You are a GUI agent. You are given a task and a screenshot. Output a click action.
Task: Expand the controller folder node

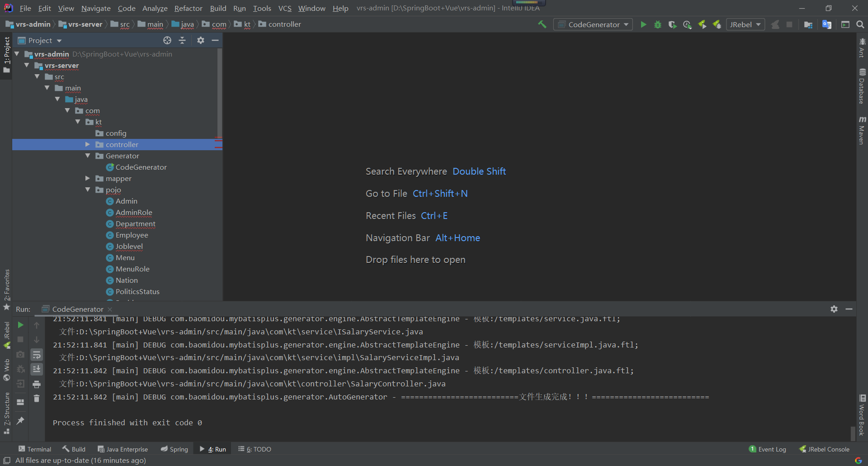tap(88, 144)
